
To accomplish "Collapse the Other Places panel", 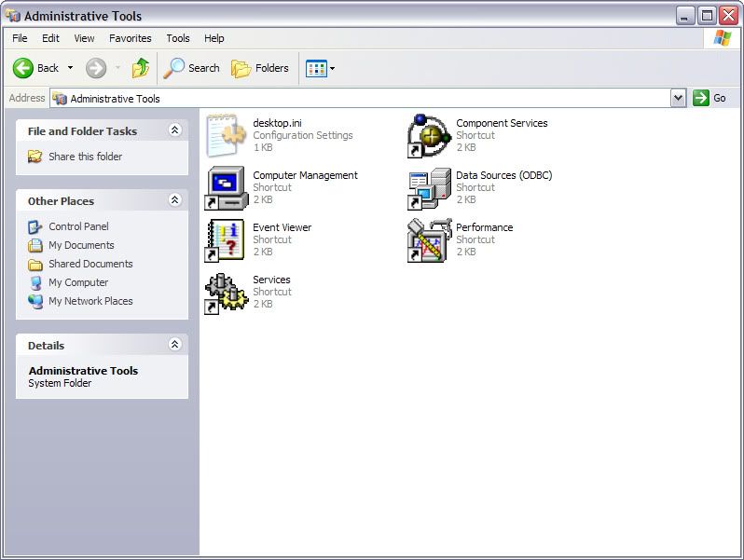I will click(x=174, y=200).
